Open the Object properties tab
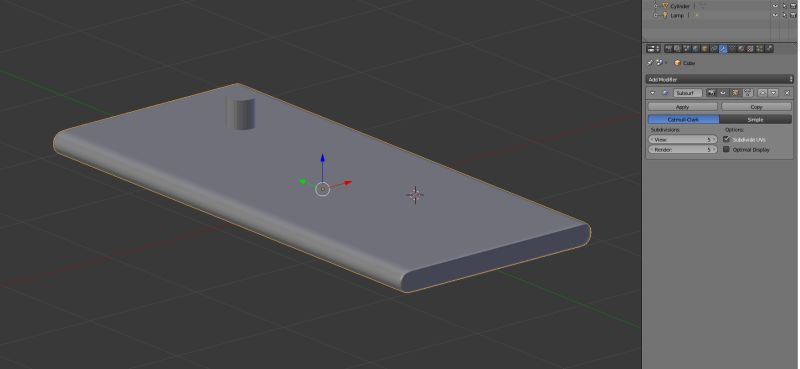Screen dimensions: 800x369 tap(704, 48)
